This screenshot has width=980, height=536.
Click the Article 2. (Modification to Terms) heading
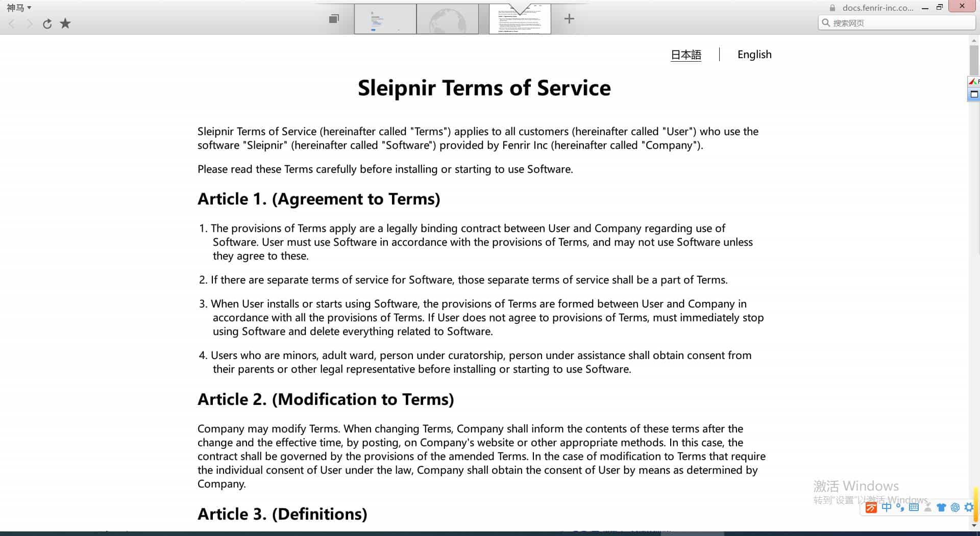pyautogui.click(x=326, y=399)
